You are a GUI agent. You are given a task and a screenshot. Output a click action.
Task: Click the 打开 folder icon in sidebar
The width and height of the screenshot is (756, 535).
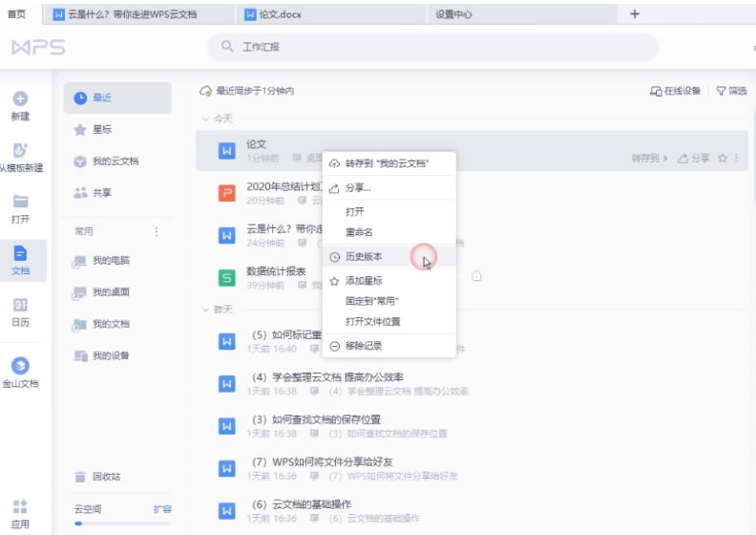coord(20,202)
